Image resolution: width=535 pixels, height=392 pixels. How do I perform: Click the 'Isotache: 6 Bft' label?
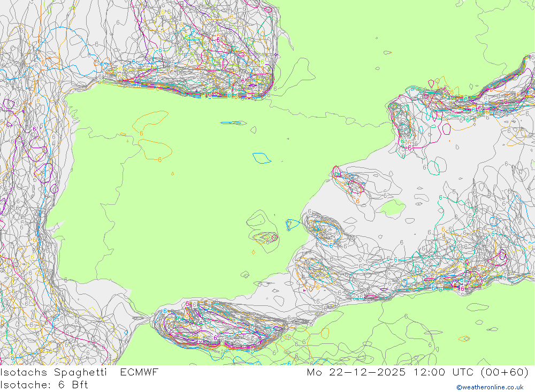click(44, 385)
